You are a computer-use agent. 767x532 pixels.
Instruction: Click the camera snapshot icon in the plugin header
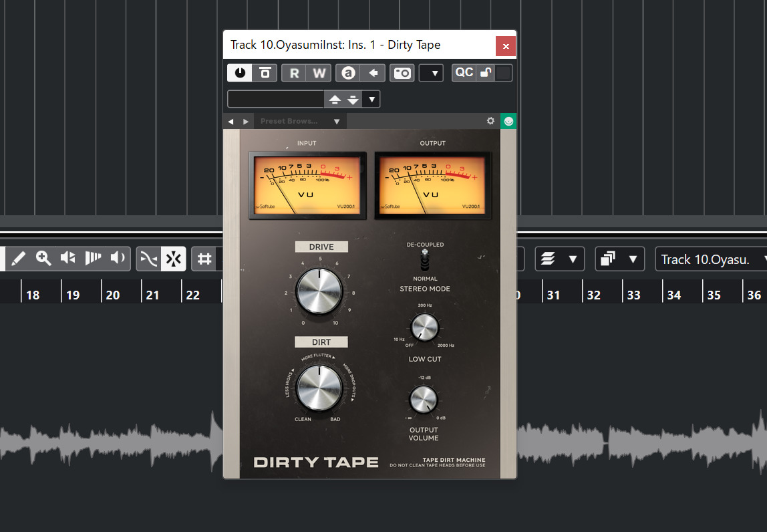(402, 73)
